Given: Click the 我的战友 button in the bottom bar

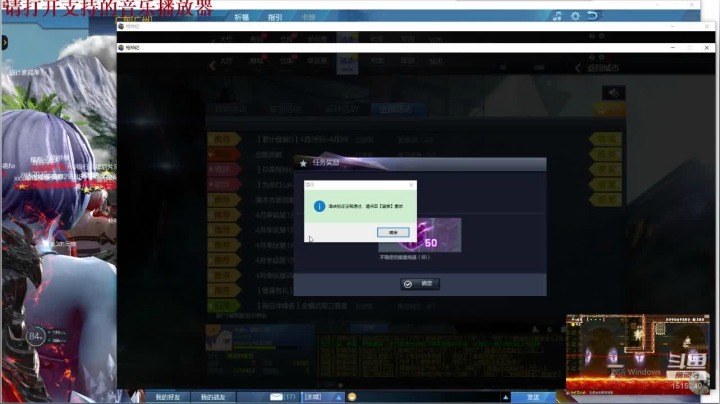Looking at the screenshot, I should tap(213, 397).
